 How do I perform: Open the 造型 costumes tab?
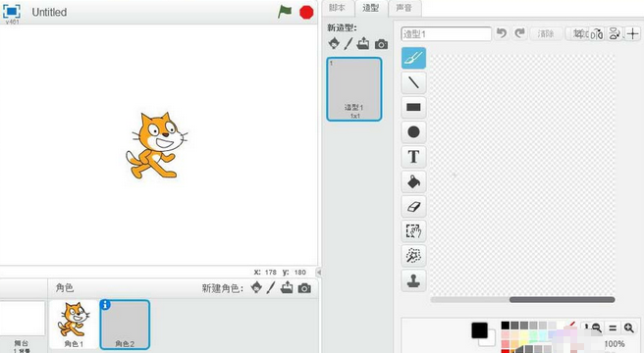[x=370, y=8]
